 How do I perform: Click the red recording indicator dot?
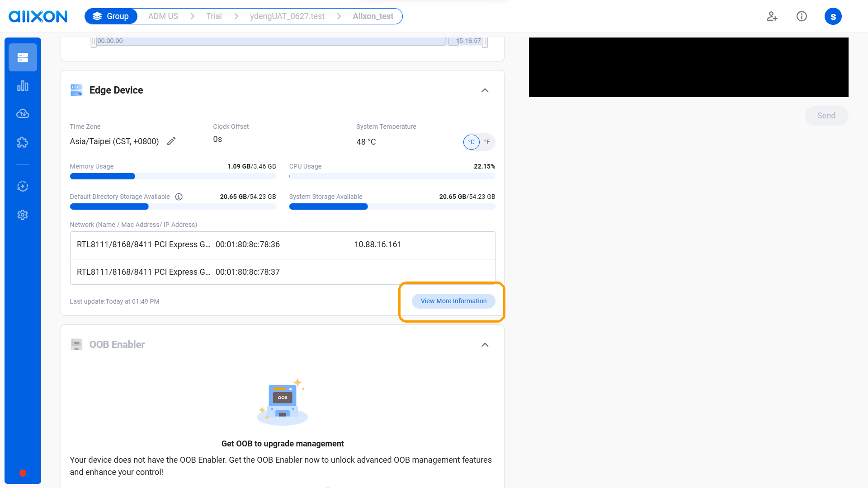click(23, 473)
